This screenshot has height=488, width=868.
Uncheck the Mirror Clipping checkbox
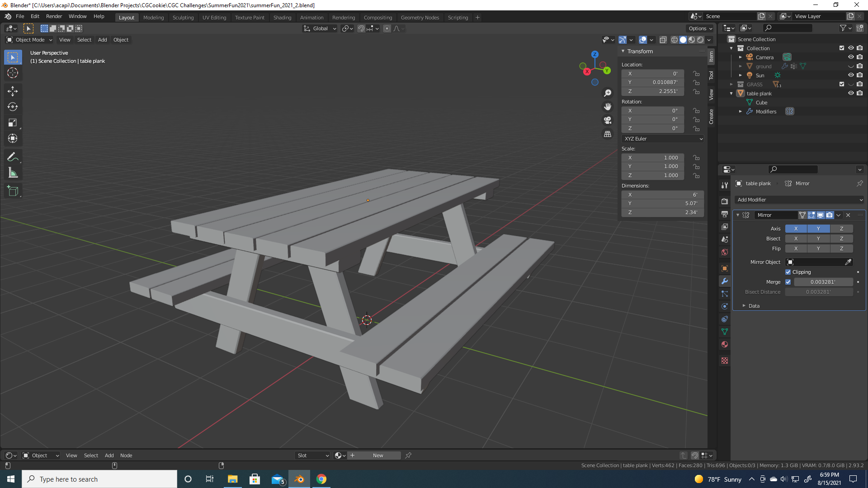click(x=788, y=272)
